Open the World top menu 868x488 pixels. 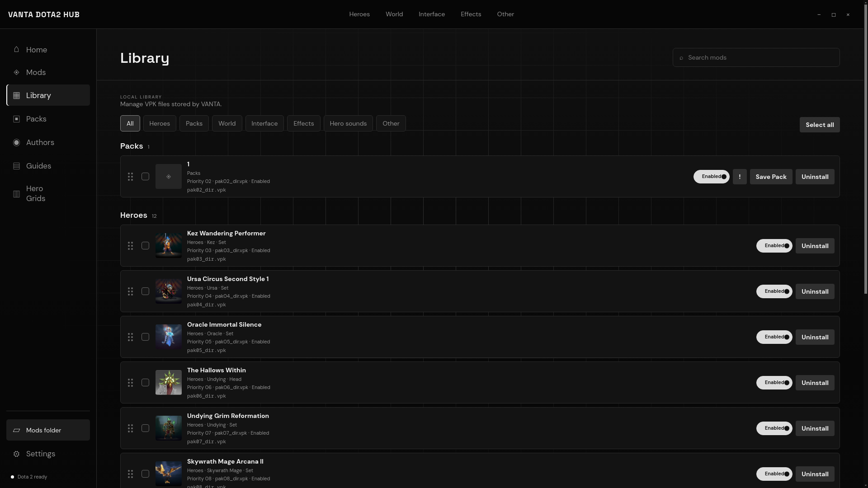394,14
